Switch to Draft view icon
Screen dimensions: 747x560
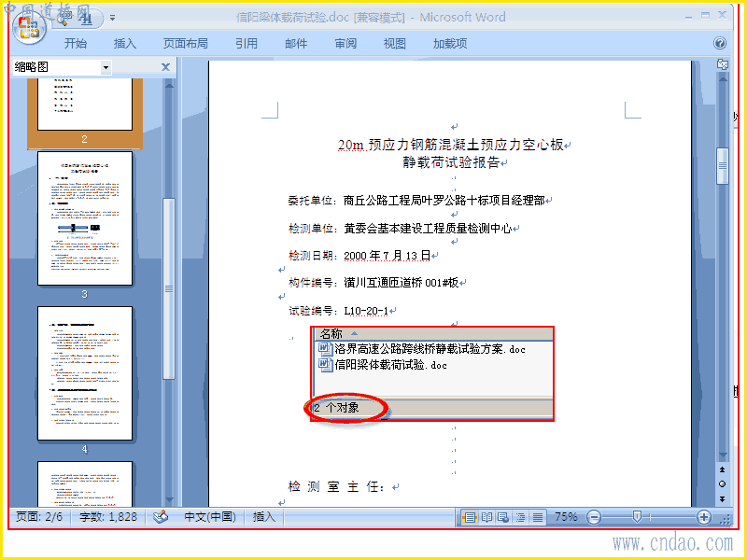pyautogui.click(x=538, y=517)
